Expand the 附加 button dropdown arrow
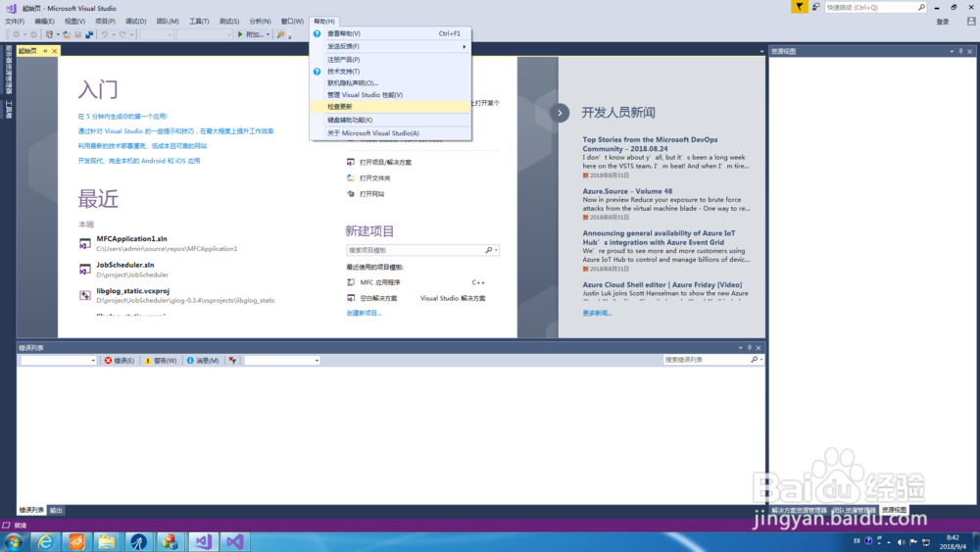 (269, 34)
